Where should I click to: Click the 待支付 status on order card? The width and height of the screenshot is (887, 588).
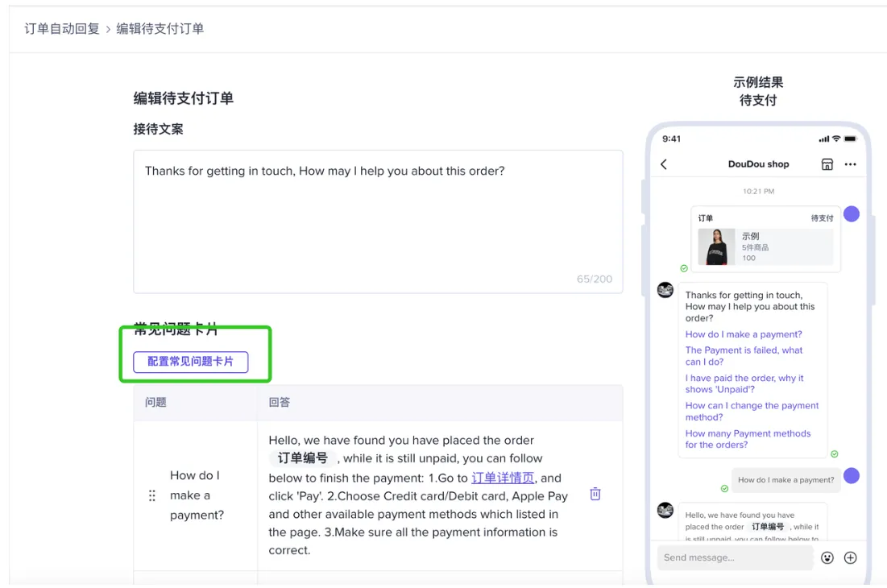tap(822, 218)
